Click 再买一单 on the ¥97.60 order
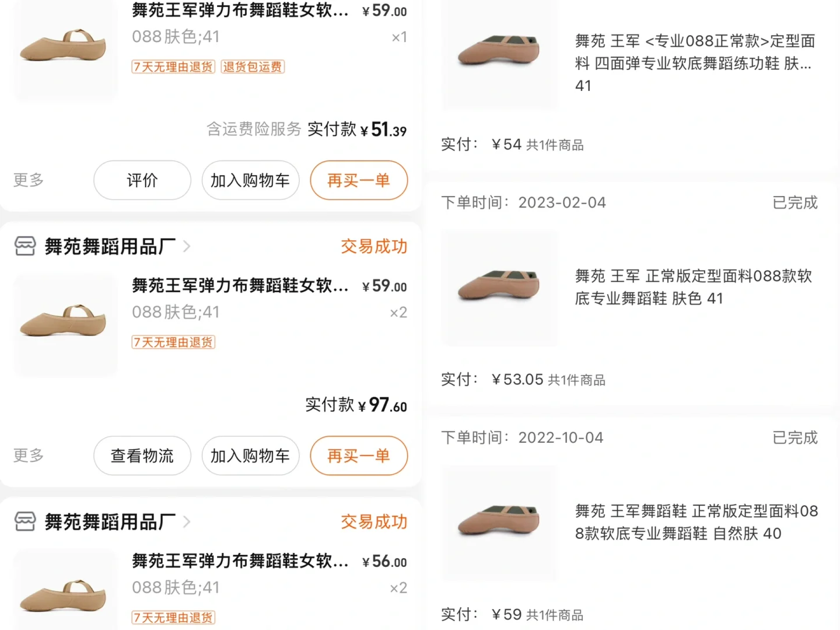This screenshot has width=840, height=630. [359, 456]
